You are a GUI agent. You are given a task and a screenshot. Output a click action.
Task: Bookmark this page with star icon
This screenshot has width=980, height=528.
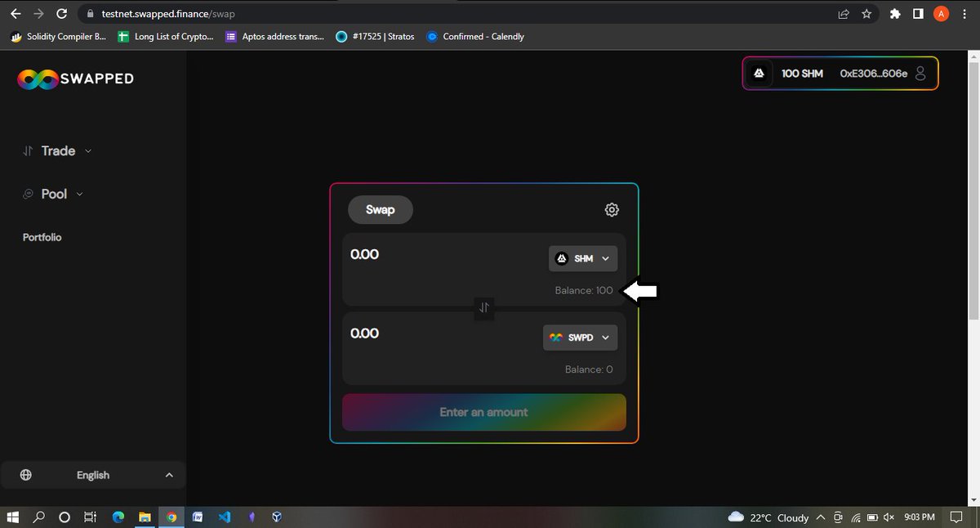click(866, 14)
